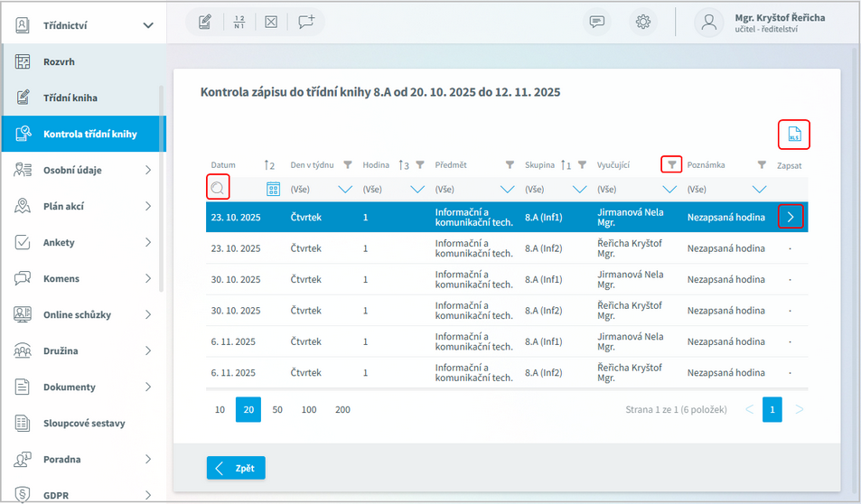The height and width of the screenshot is (504, 861).
Task: Open the Poznámka filter dropdown
Action: pyautogui.click(x=759, y=190)
